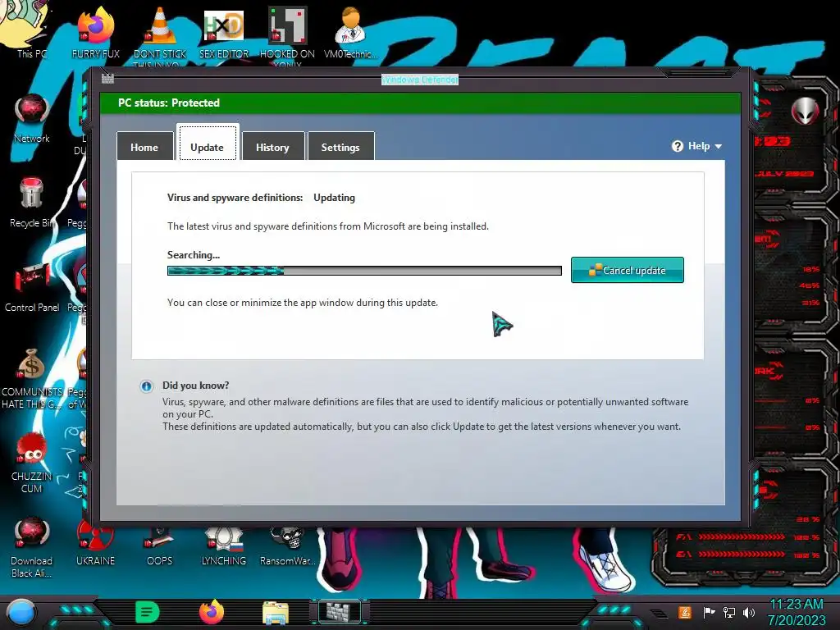Click the Updating status text
The width and height of the screenshot is (840, 630).
tap(335, 198)
